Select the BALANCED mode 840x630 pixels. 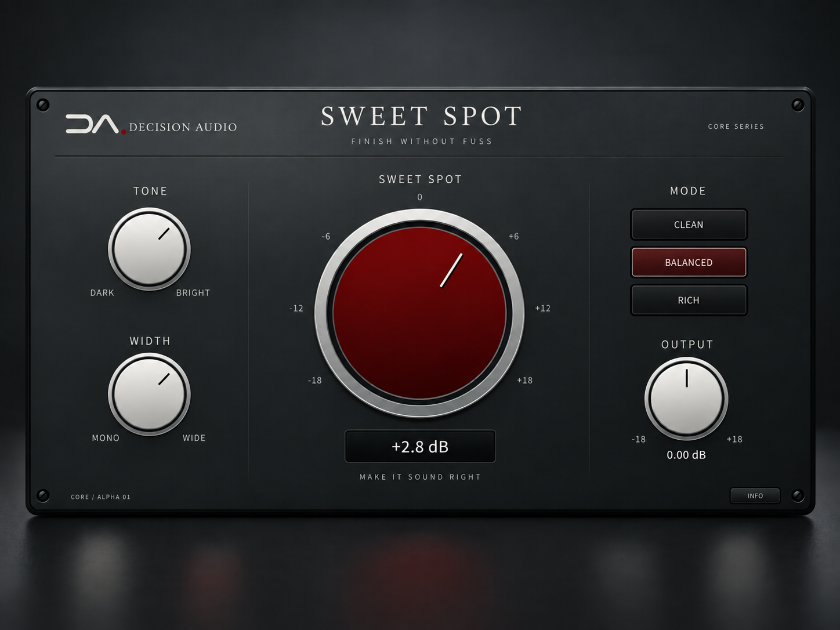[x=689, y=262]
